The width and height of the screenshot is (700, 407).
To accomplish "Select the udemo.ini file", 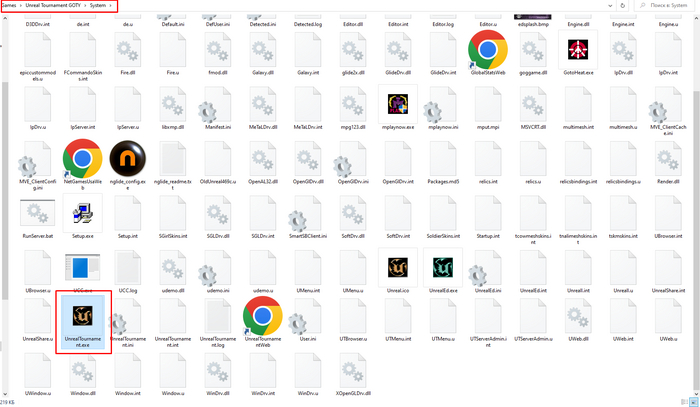I will click(217, 271).
